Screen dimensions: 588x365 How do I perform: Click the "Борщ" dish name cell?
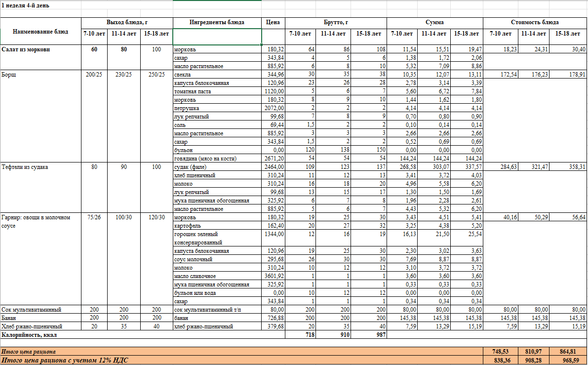[10, 75]
